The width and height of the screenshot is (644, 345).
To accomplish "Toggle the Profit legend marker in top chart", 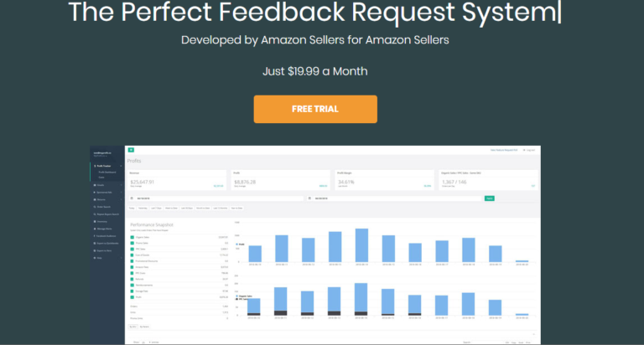I will [x=237, y=245].
